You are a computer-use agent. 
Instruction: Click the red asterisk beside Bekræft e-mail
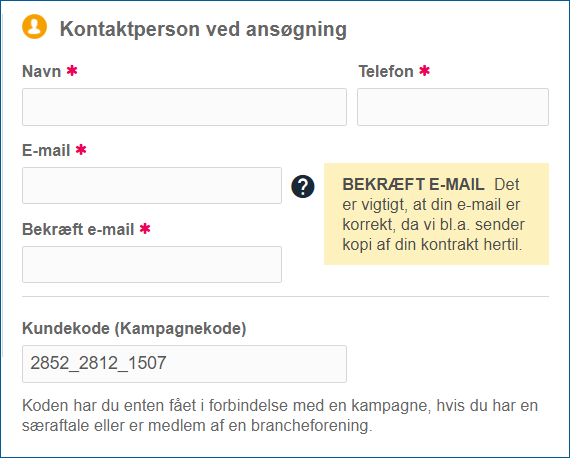pos(145,229)
